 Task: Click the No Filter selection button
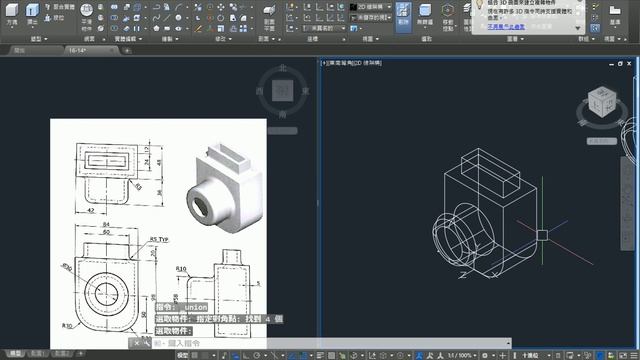point(425,16)
